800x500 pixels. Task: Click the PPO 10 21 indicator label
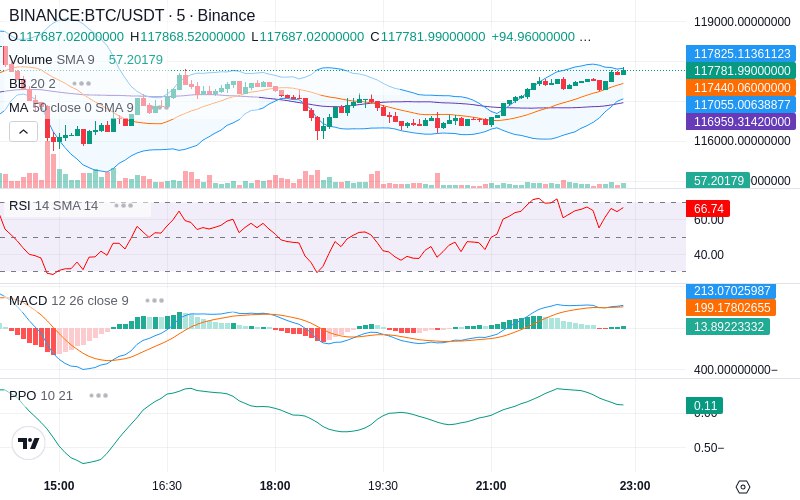41,395
